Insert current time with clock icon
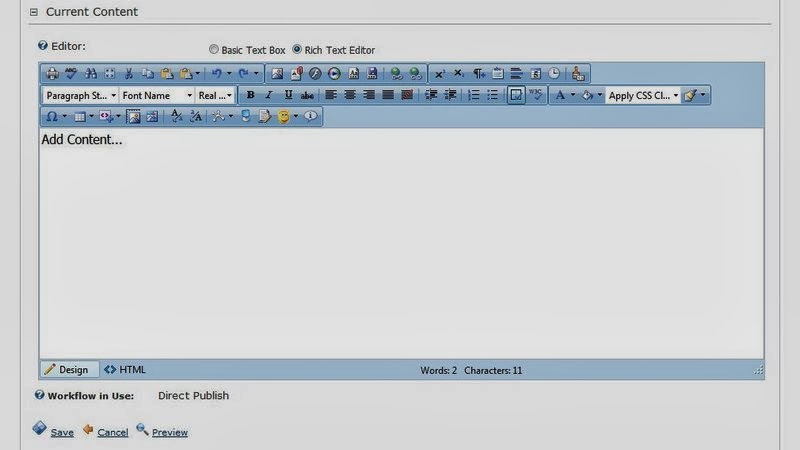The height and width of the screenshot is (450, 800). pyautogui.click(x=554, y=73)
